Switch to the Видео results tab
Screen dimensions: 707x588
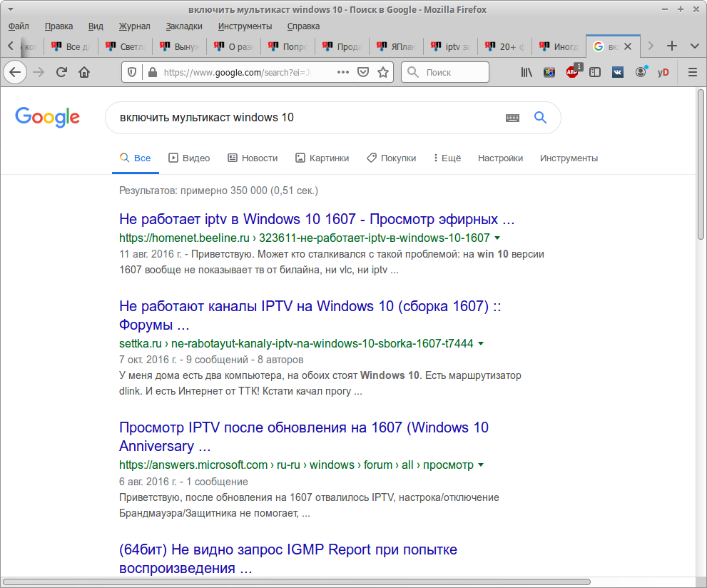[x=189, y=158]
